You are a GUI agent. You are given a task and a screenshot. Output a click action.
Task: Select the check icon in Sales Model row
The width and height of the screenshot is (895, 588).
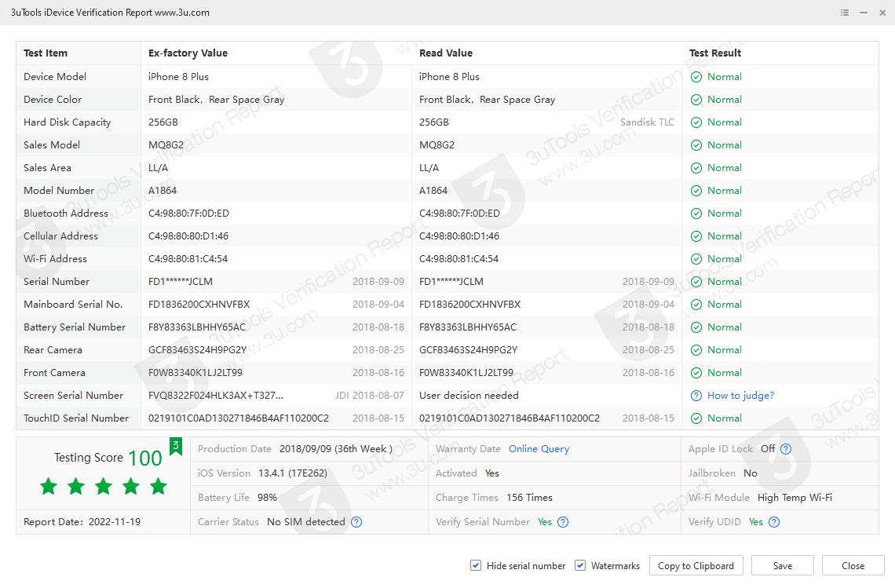coord(696,145)
